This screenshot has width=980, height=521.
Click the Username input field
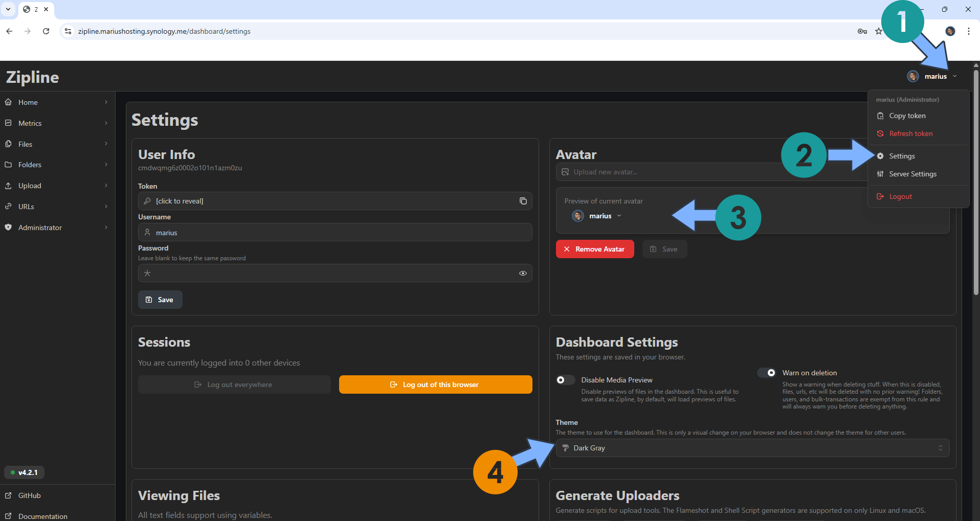pos(335,232)
